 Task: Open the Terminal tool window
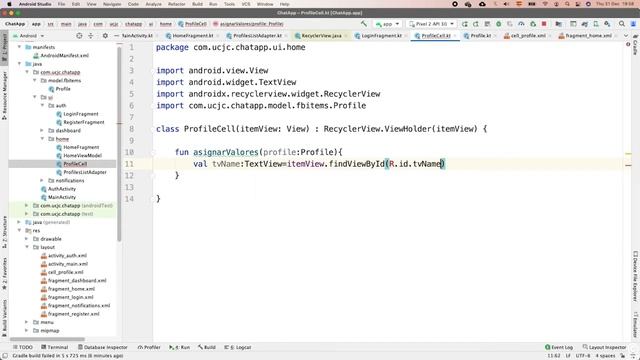[55, 347]
